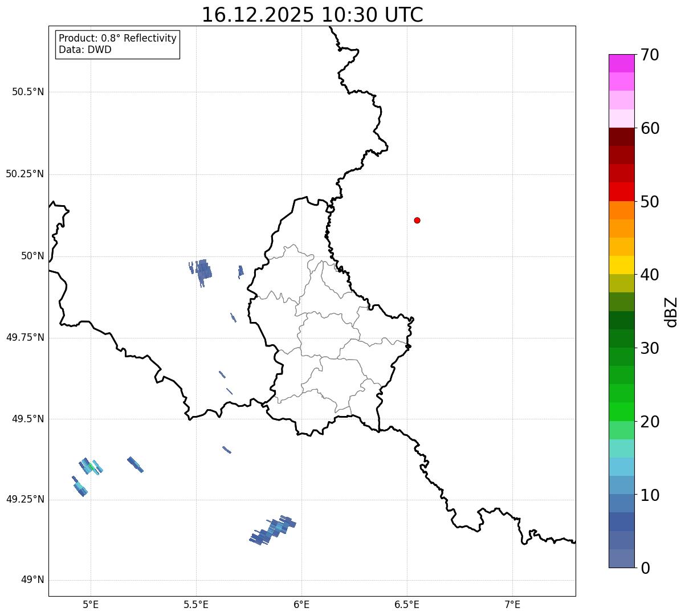Click the "Product: 0.8° Reflectivity" legend line
685x616 pixels.
point(118,38)
